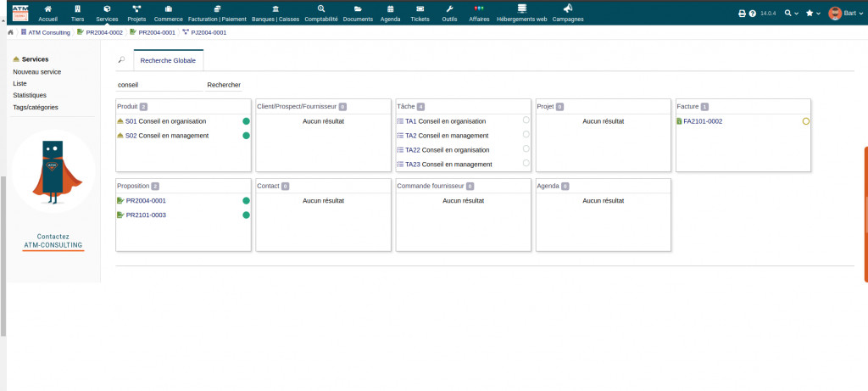Image resolution: width=868 pixels, height=391 pixels.
Task: Click status indicator of FA2101-0002 invoice
Action: (806, 121)
